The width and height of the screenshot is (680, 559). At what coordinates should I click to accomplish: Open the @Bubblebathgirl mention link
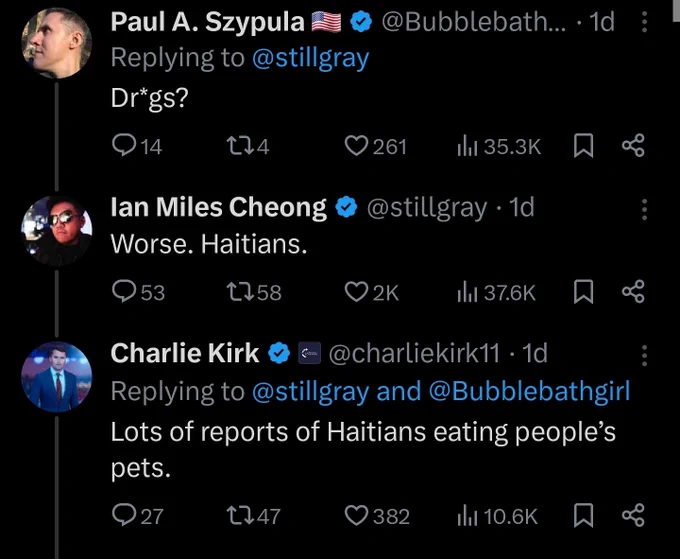pyautogui.click(x=529, y=391)
